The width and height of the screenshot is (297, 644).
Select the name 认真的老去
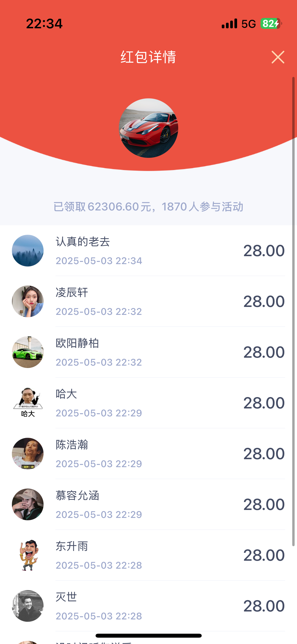pos(83,242)
